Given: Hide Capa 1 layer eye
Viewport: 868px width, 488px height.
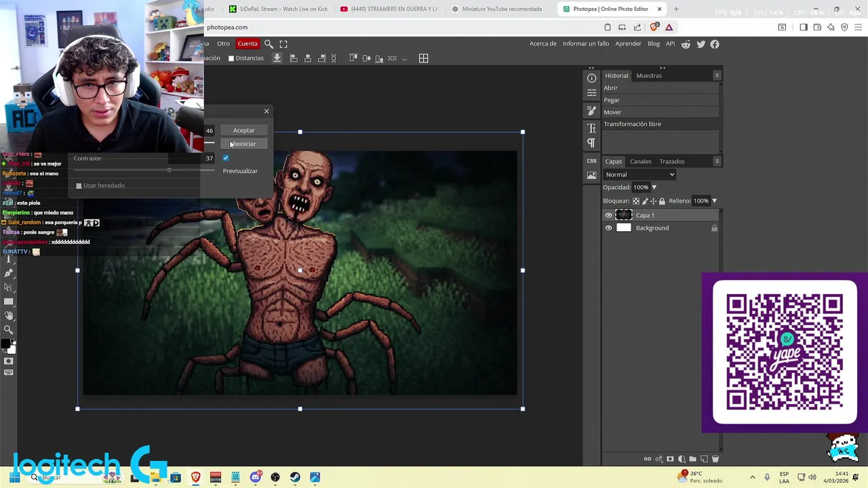Looking at the screenshot, I should coord(608,216).
